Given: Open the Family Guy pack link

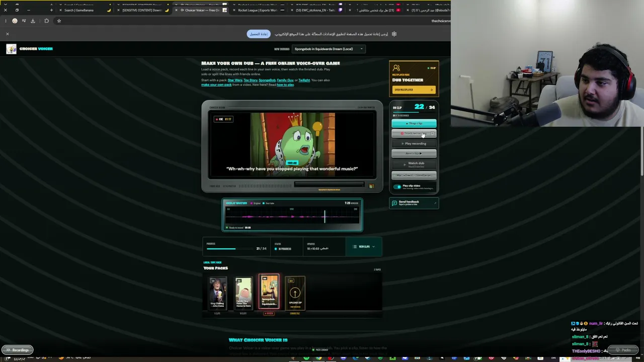Looking at the screenshot, I should 285,80.
